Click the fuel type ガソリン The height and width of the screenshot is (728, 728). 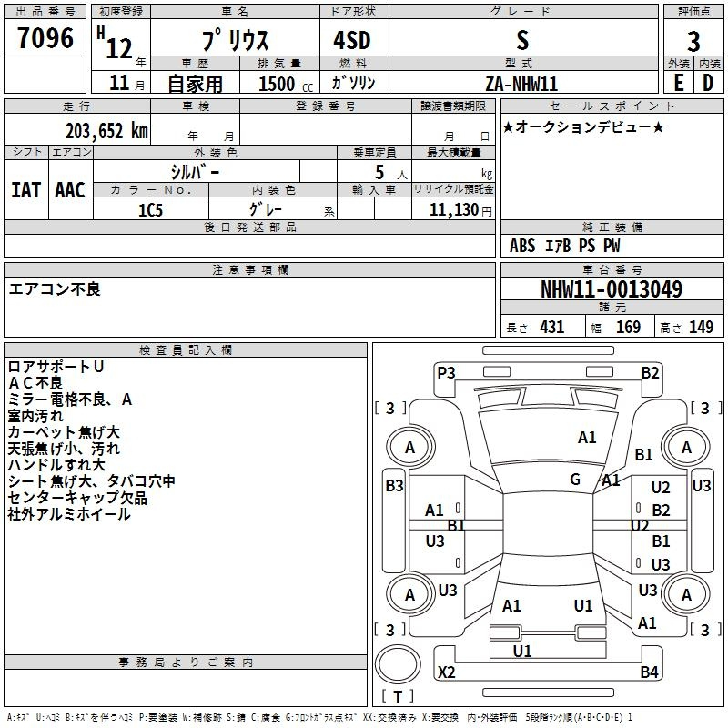[353, 83]
